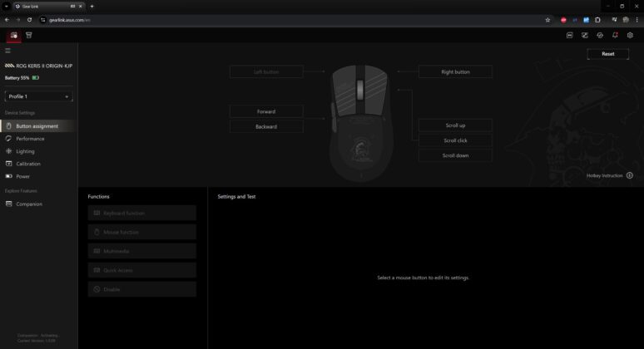Viewport: 644px width, 349px height.
Task: Collapse the sidebar with the hamburger menu icon
Action: click(x=7, y=51)
